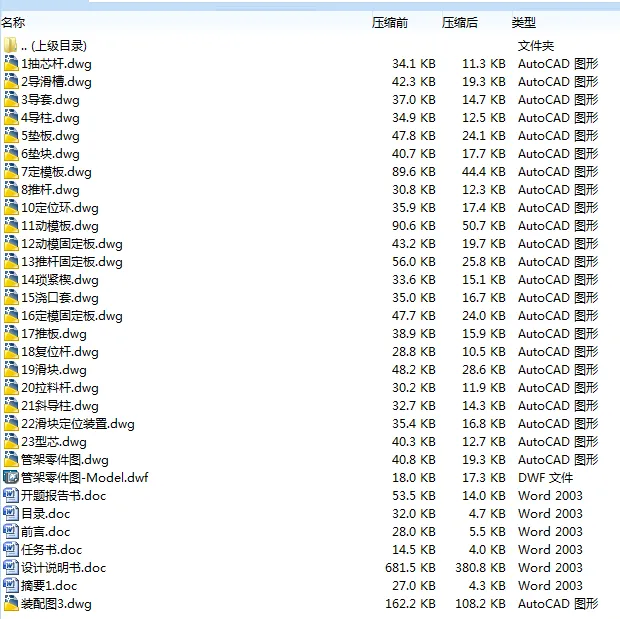Select the file name 21斜导柱.dwg
The image size is (620, 619).
(x=60, y=406)
